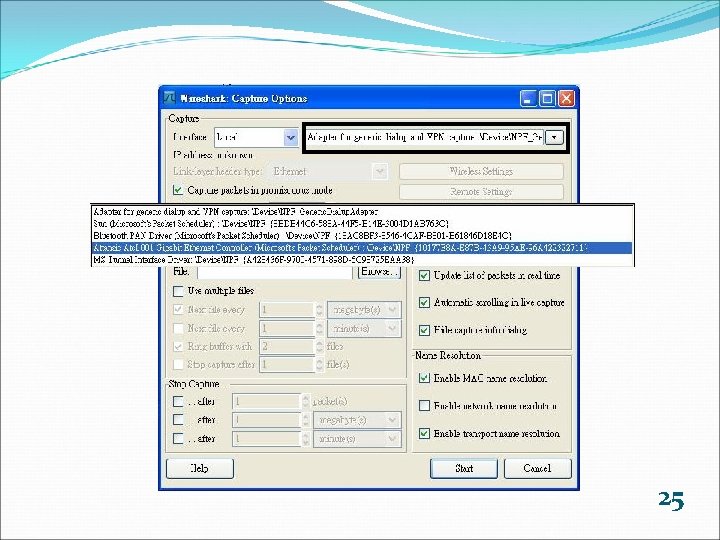Enable stop capture after packet(s) checkbox

coord(178,401)
